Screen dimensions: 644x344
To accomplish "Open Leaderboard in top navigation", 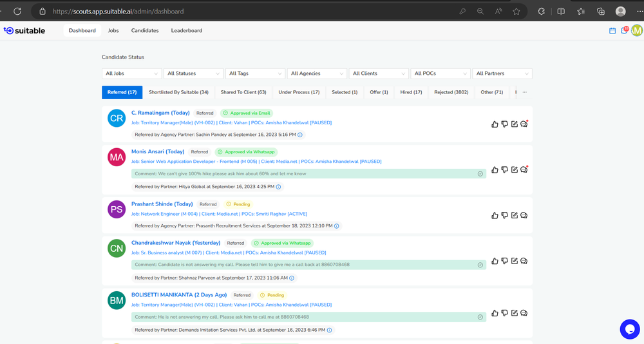I will pos(187,30).
